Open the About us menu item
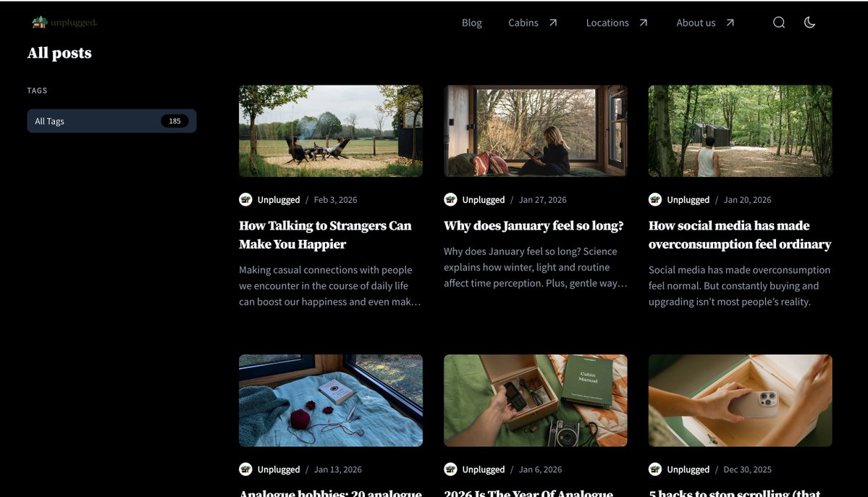This screenshot has width=868, height=497. click(696, 22)
